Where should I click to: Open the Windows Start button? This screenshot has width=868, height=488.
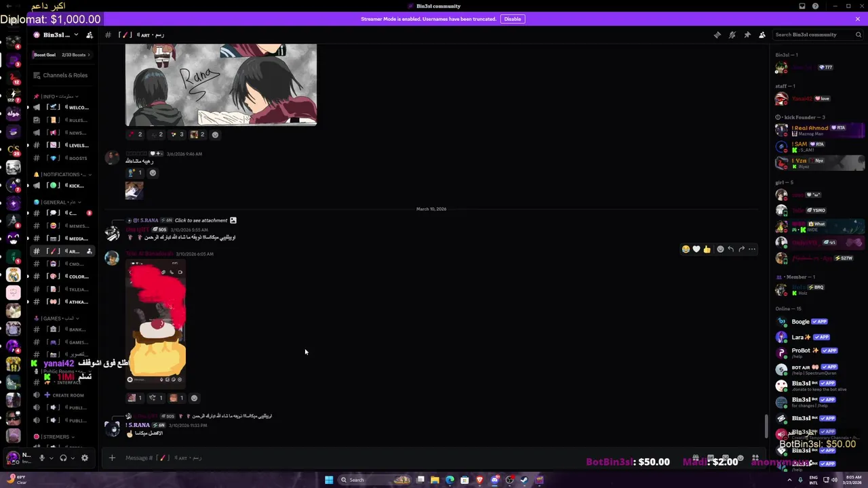(x=329, y=480)
